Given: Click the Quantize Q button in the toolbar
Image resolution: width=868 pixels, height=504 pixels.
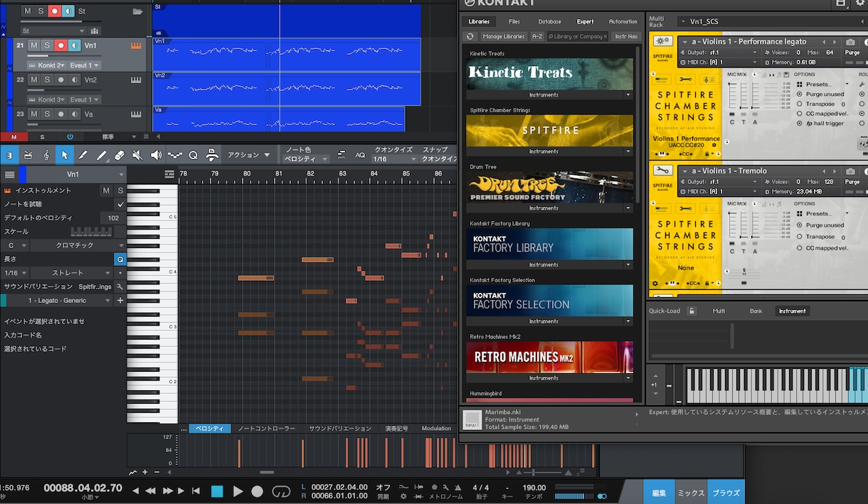Looking at the screenshot, I should click(x=193, y=155).
